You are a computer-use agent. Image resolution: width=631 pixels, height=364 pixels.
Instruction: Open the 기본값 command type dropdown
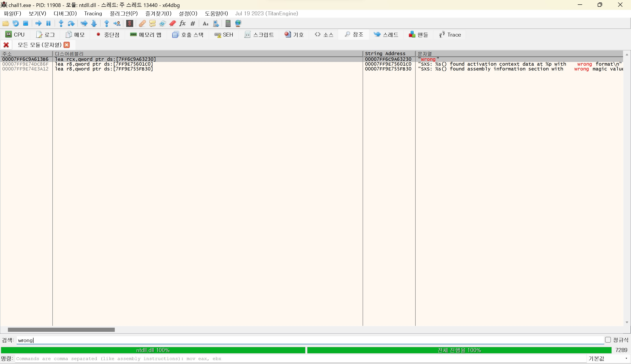(x=608, y=359)
